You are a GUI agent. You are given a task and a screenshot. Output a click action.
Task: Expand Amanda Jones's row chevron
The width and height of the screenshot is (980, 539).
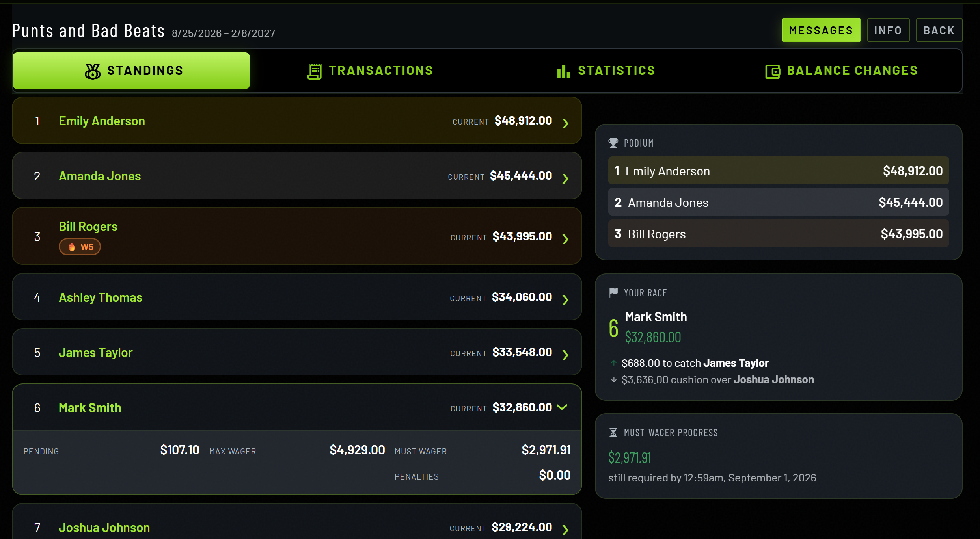[x=565, y=178]
